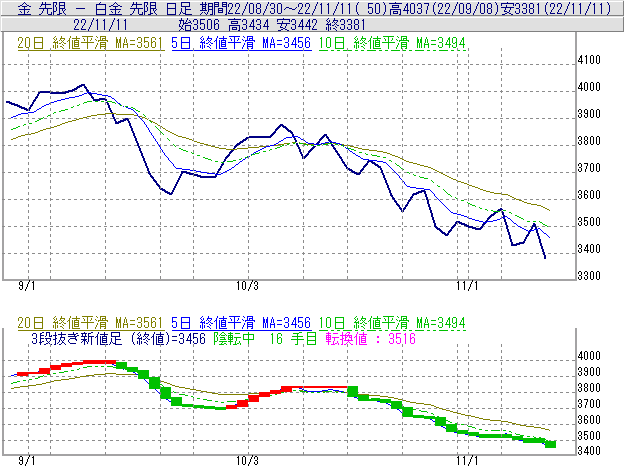The image size is (624, 475).
Task: Click lower chart legend '5日 終値平滑 MA=3456'
Action: tap(241, 323)
